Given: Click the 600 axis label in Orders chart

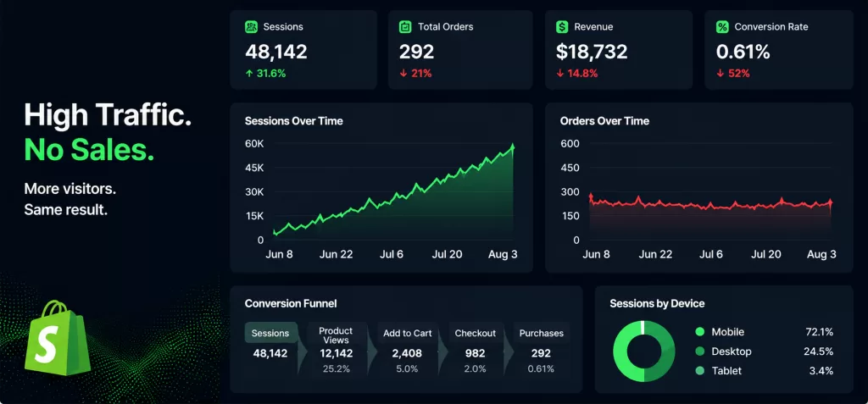Looking at the screenshot, I should click(x=570, y=144).
